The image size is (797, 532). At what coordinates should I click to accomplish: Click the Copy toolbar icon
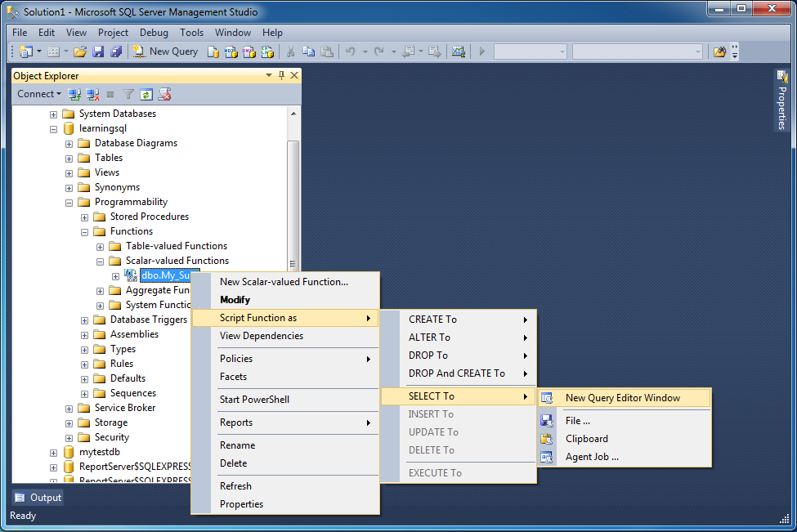point(308,51)
